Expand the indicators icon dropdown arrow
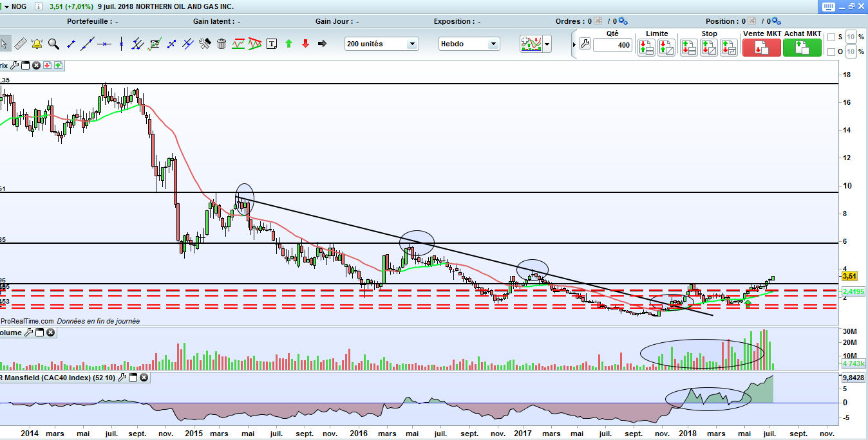 point(547,44)
